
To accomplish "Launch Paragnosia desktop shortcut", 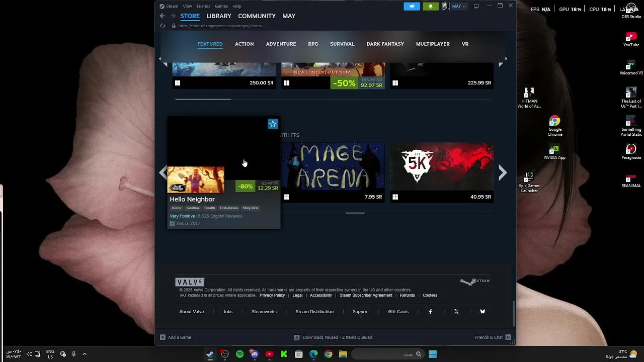I will [x=631, y=152].
